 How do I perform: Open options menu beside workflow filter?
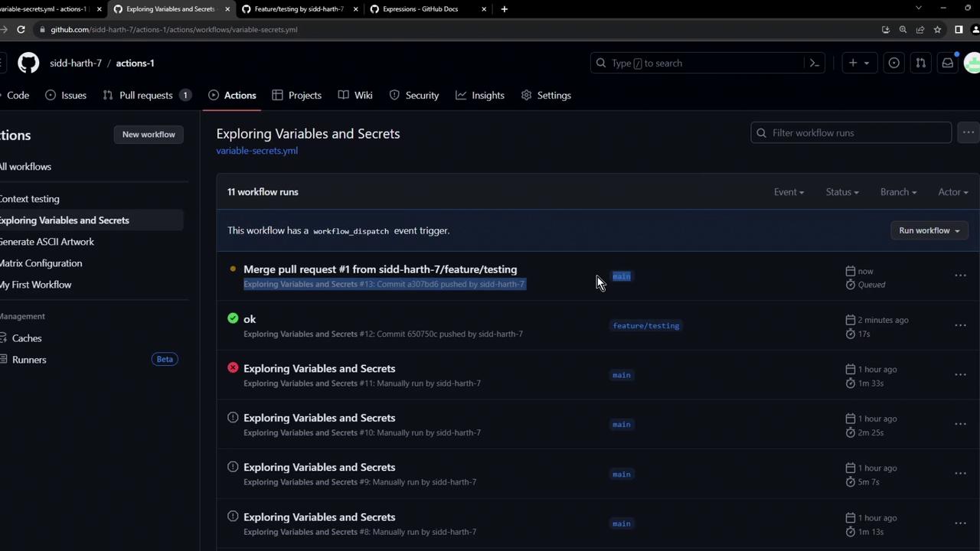click(x=969, y=132)
